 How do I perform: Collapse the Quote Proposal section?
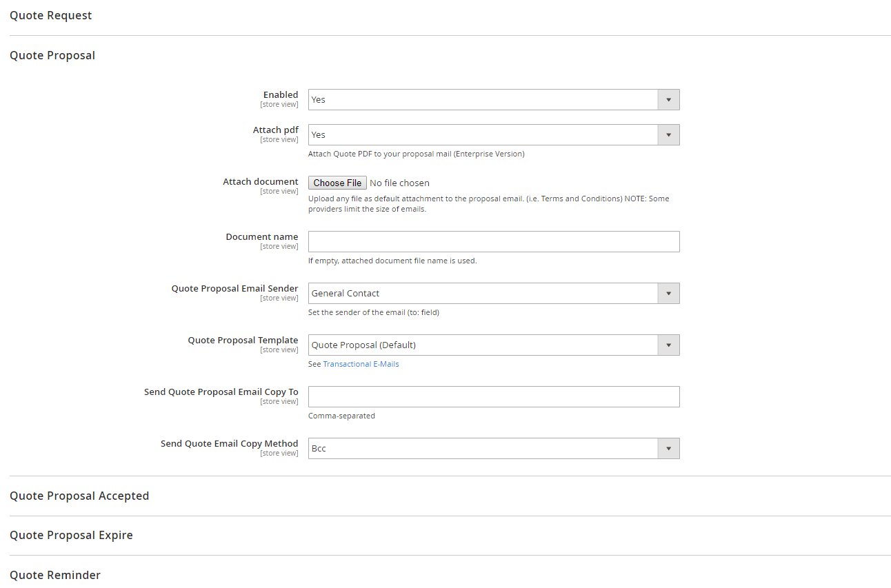(x=52, y=55)
